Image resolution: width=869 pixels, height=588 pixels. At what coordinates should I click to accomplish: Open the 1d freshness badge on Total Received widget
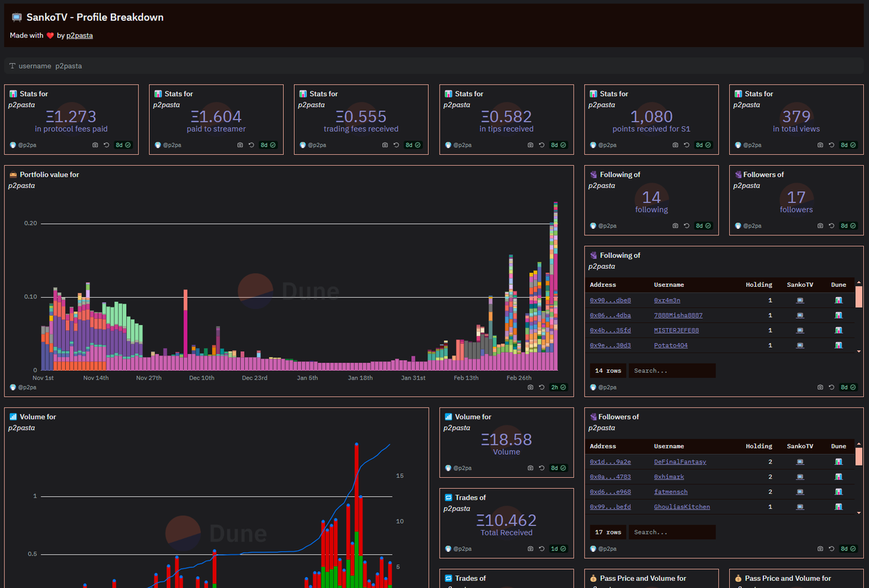click(559, 549)
